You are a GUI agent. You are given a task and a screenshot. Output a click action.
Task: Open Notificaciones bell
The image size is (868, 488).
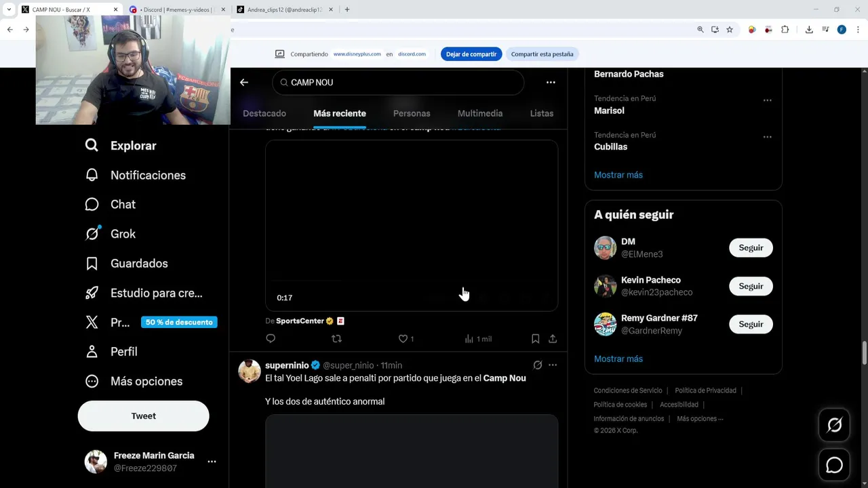pos(135,175)
